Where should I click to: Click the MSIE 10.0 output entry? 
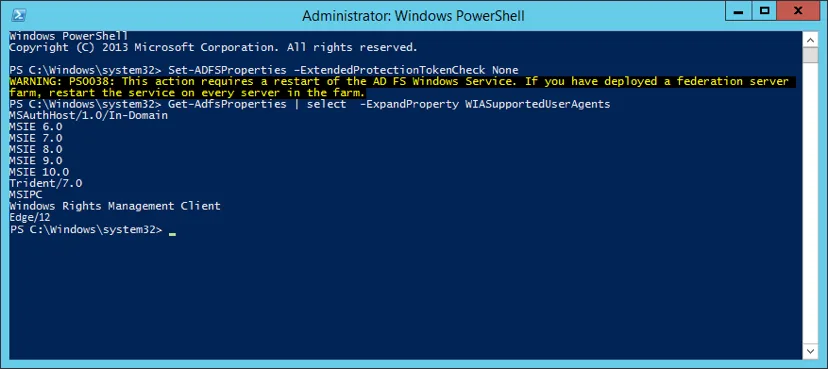click(39, 172)
